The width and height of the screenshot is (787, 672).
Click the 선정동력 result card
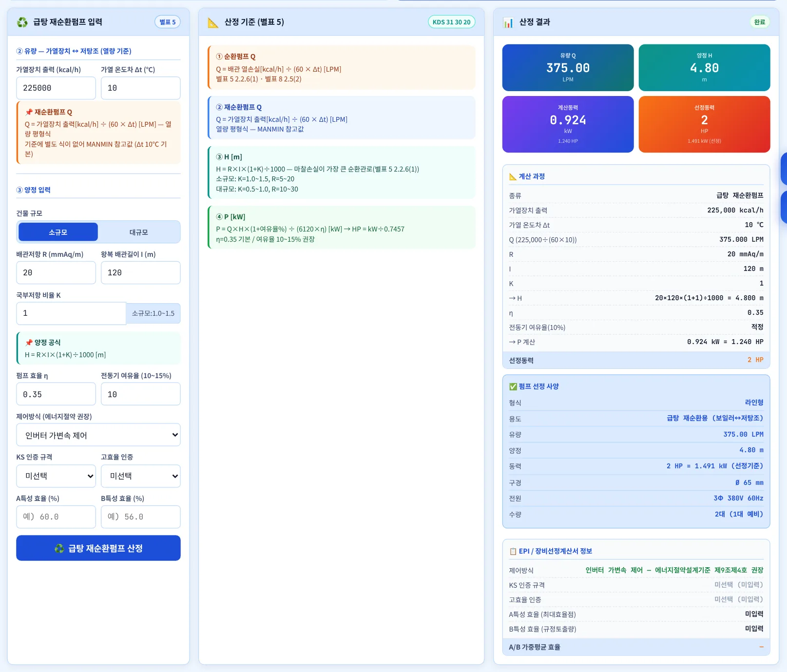click(705, 124)
